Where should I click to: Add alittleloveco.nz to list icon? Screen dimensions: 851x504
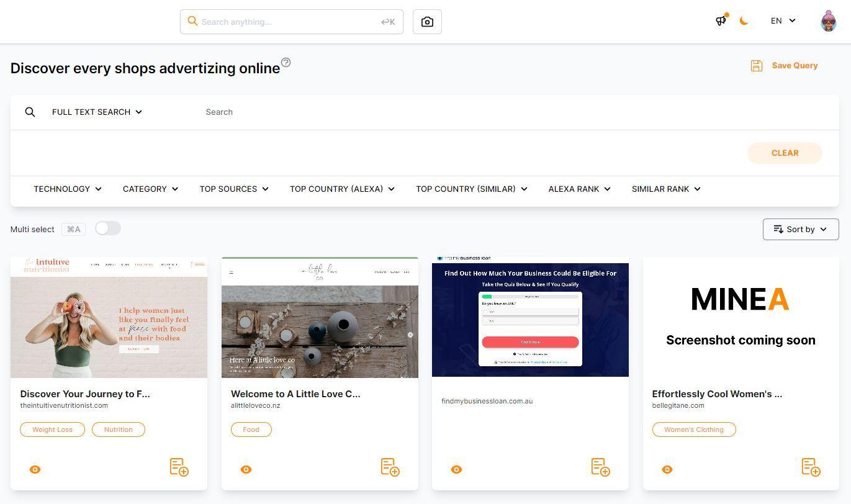390,467
